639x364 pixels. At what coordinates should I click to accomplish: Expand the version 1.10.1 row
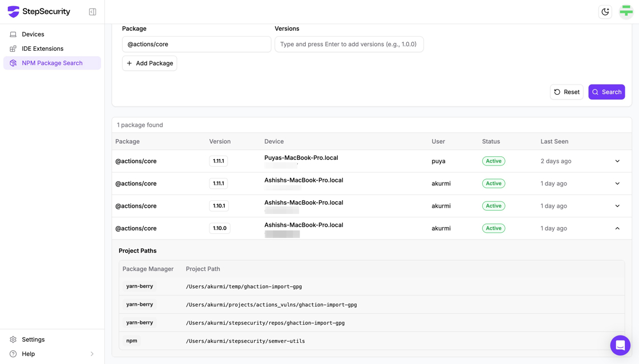click(617, 206)
